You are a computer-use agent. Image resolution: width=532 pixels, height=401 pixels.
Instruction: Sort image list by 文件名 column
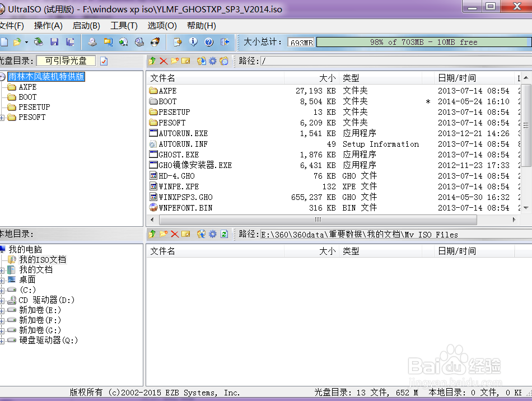215,78
